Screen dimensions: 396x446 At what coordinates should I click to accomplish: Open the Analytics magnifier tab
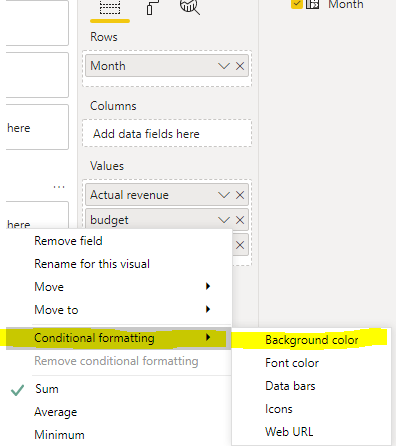(190, 7)
